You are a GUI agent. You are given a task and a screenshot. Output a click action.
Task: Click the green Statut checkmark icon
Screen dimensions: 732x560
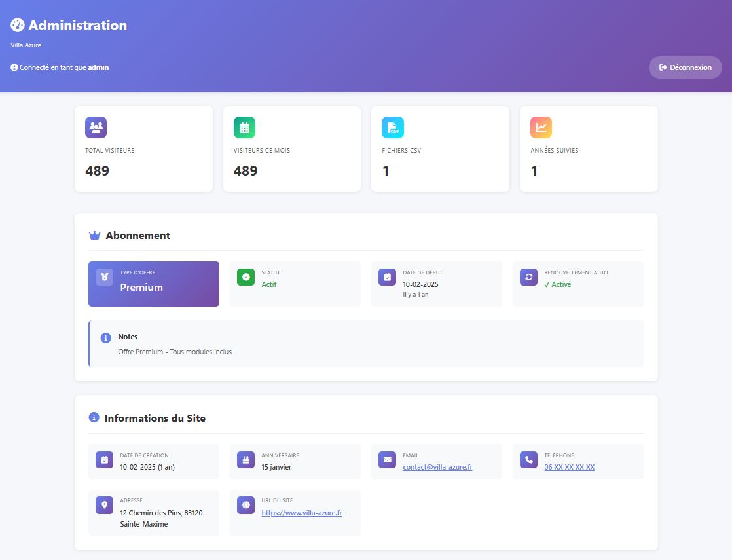pyautogui.click(x=246, y=277)
